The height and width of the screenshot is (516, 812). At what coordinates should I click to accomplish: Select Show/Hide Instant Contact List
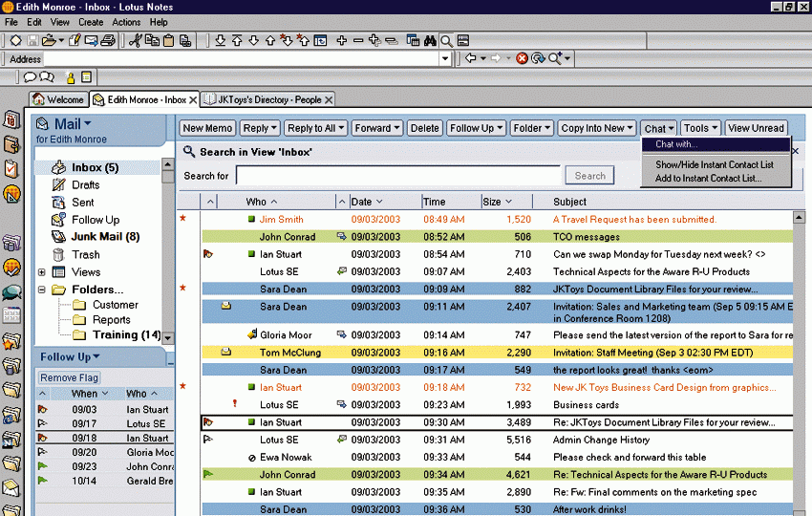coord(716,164)
